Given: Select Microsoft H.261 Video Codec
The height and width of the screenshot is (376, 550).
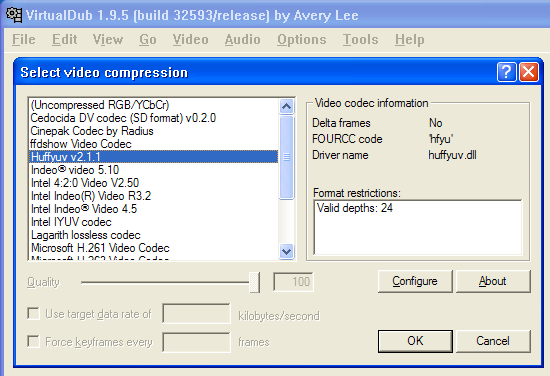Looking at the screenshot, I should 154,248.
